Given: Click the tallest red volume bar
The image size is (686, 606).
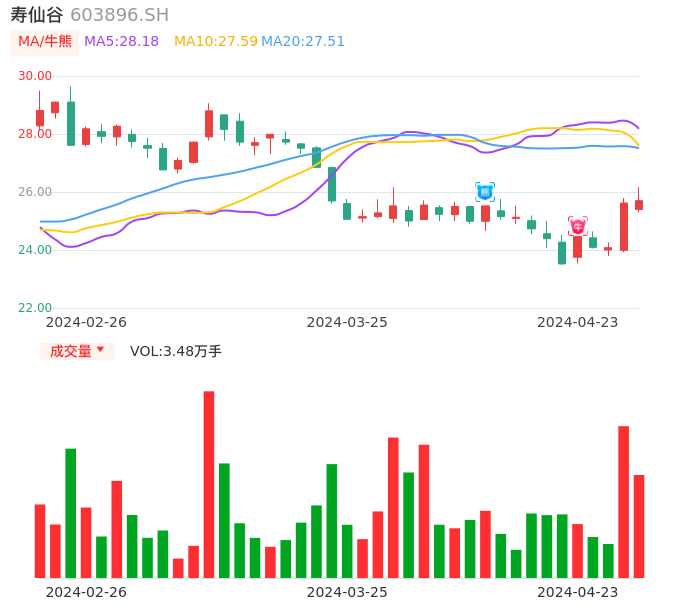Looking at the screenshot, I should coord(209,484).
